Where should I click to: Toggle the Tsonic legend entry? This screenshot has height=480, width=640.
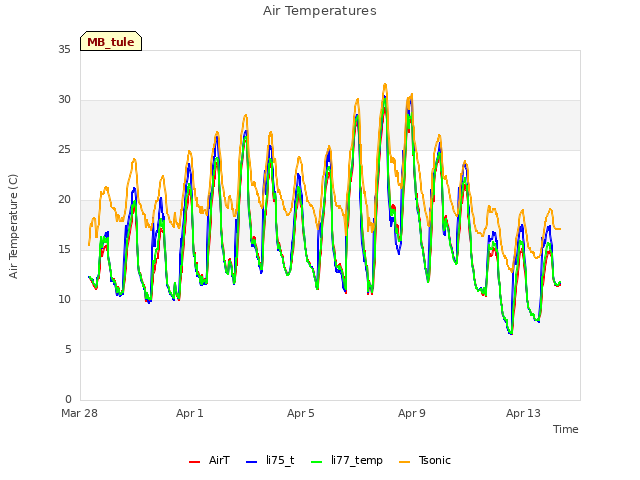pos(425,460)
